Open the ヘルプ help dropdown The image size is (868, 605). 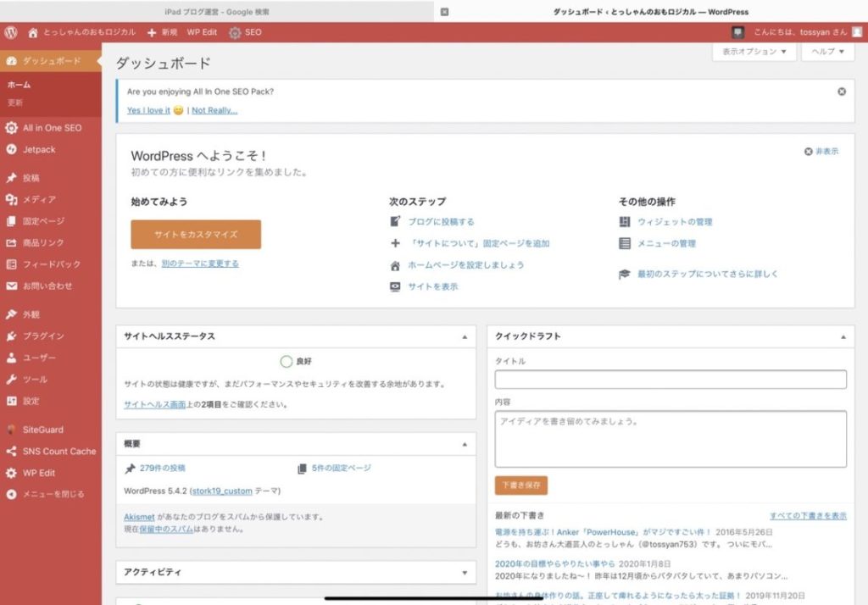pyautogui.click(x=828, y=52)
